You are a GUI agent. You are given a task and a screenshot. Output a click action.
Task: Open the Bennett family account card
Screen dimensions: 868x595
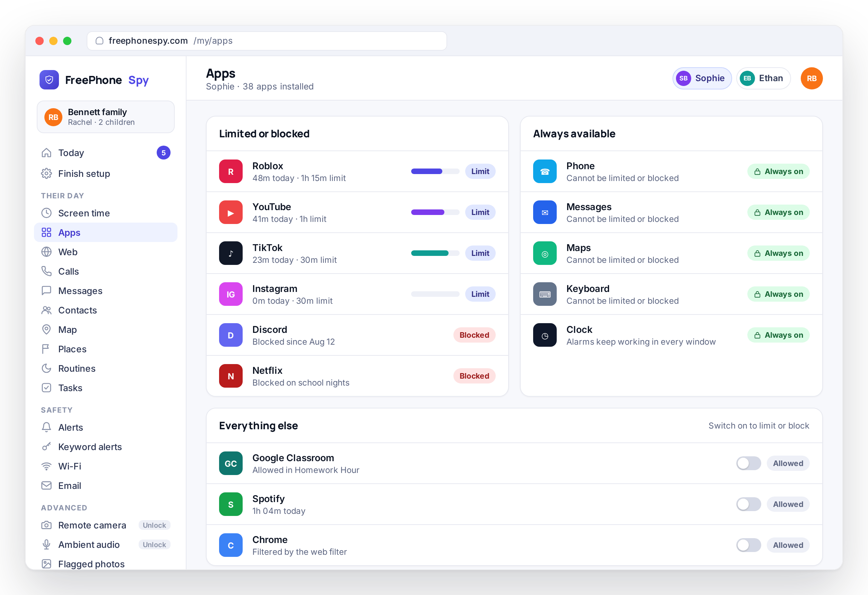coord(106,117)
